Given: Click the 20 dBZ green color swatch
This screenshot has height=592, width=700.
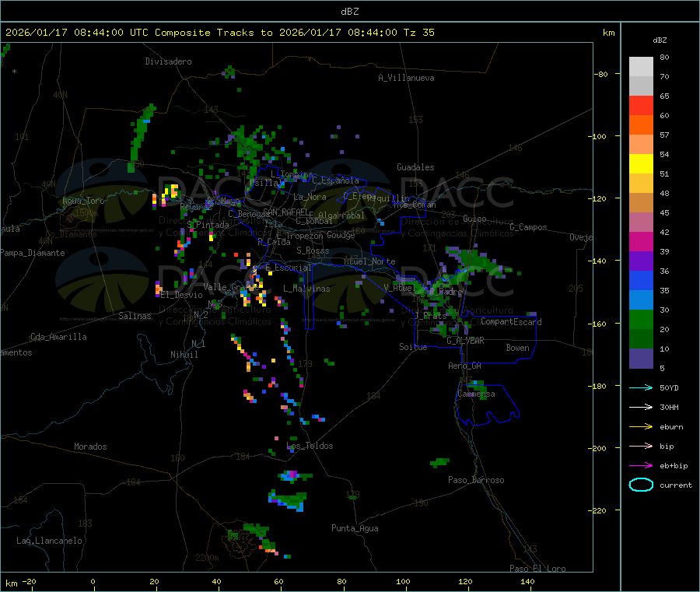Looking at the screenshot, I should [x=641, y=319].
